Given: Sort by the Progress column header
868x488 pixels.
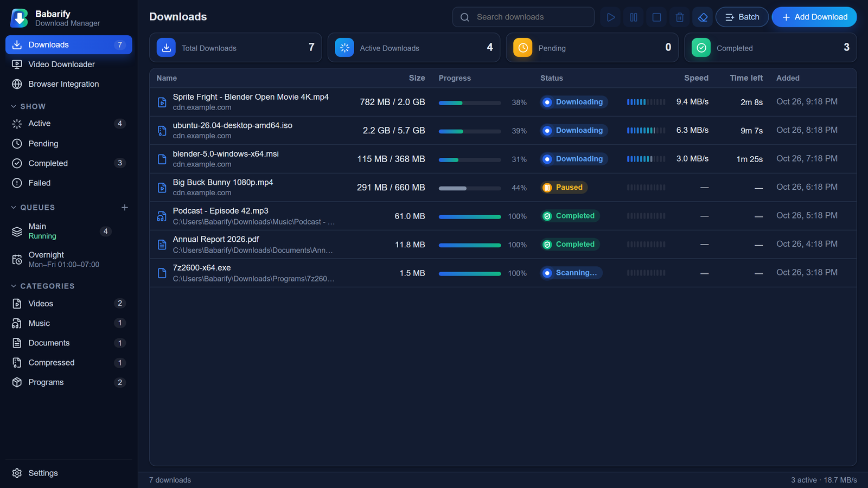Looking at the screenshot, I should (x=455, y=78).
